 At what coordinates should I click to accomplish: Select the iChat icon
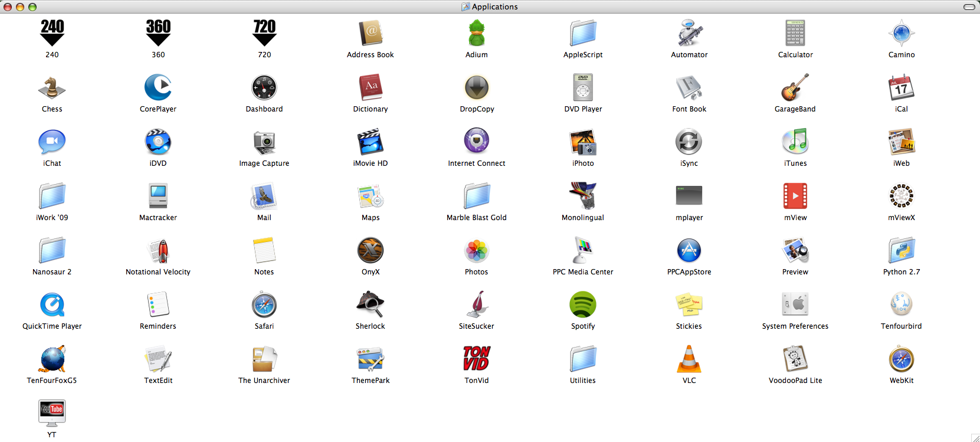52,142
